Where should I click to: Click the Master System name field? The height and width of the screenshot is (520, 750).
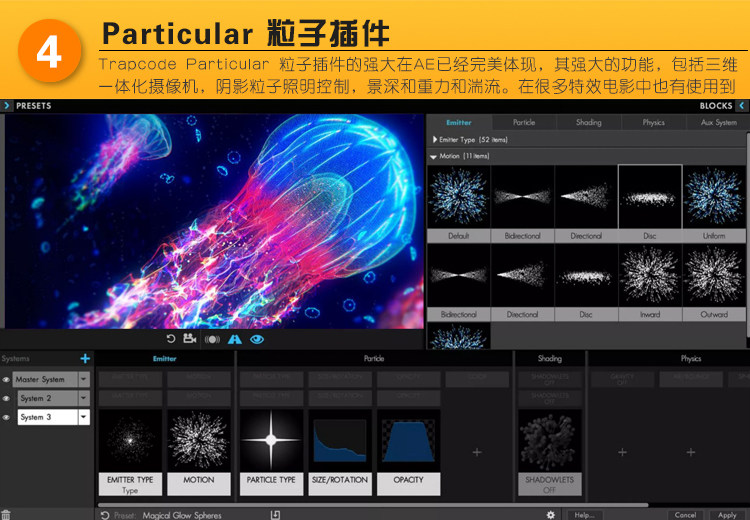pos(45,379)
